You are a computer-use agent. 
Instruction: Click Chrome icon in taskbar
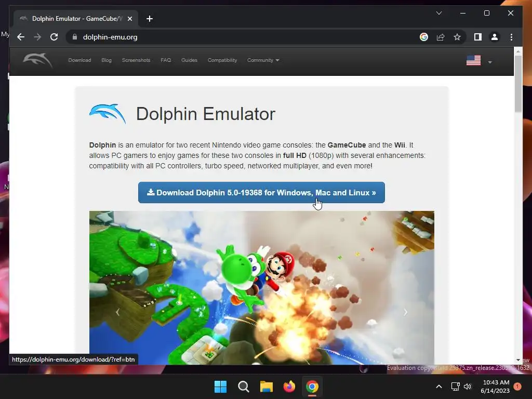coord(312,387)
